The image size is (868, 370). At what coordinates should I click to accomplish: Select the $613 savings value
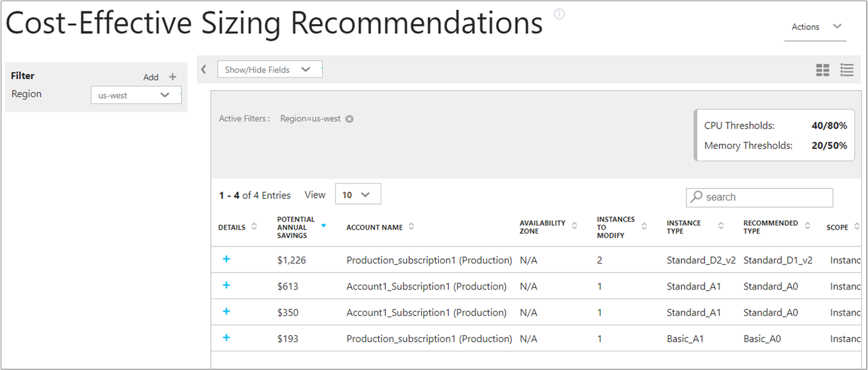tap(288, 286)
